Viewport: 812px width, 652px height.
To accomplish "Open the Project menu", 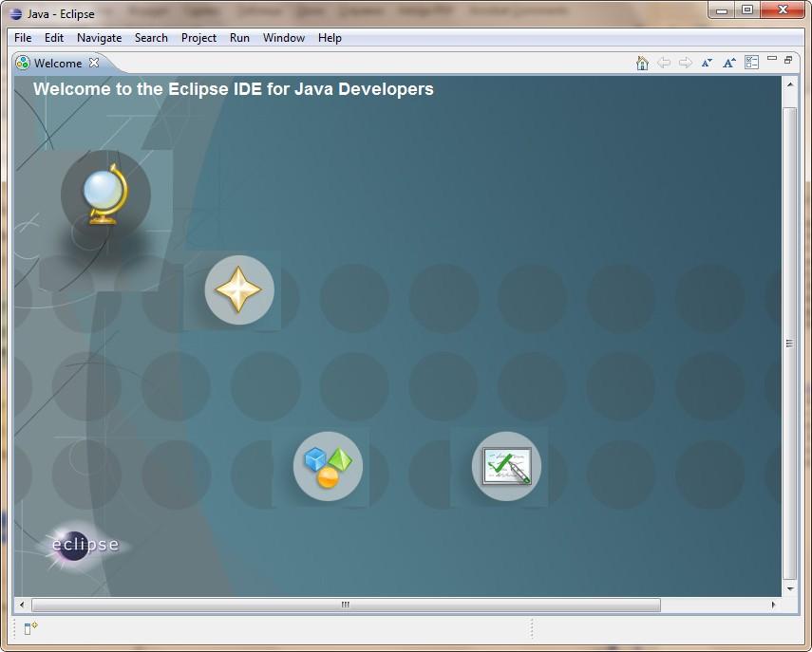I will point(198,38).
